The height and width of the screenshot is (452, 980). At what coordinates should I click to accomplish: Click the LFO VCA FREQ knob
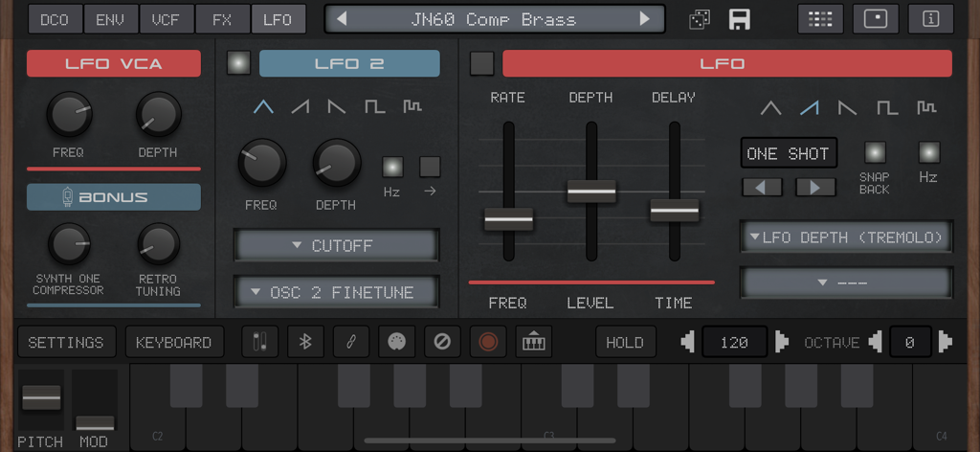[x=69, y=114]
